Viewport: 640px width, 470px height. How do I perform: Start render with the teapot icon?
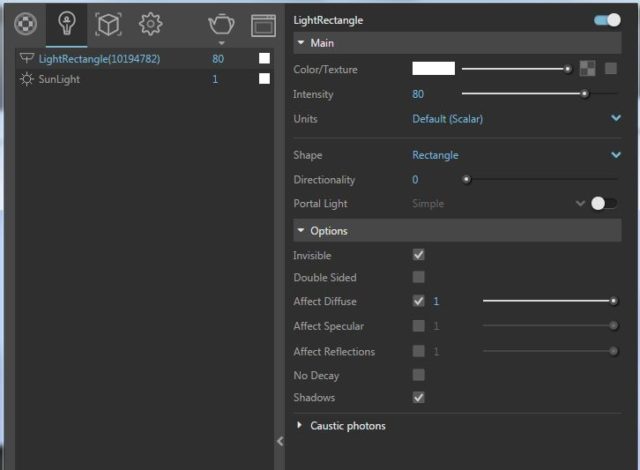221,24
